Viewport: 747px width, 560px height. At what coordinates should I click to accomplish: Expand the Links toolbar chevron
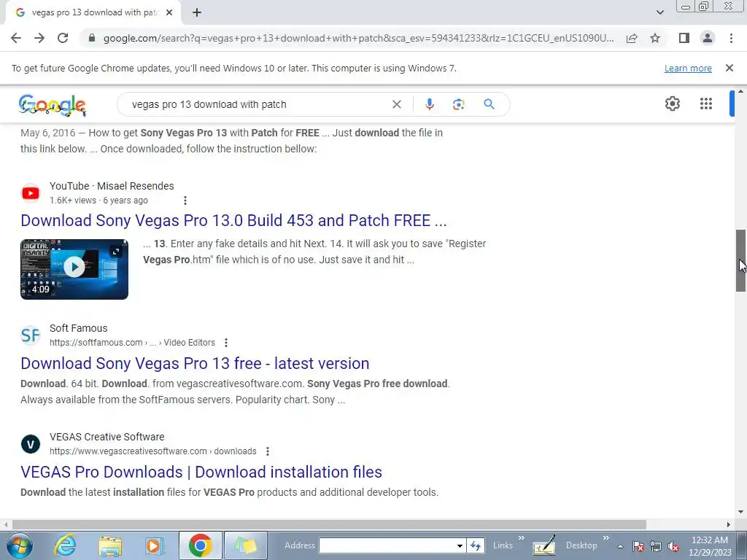click(521, 538)
